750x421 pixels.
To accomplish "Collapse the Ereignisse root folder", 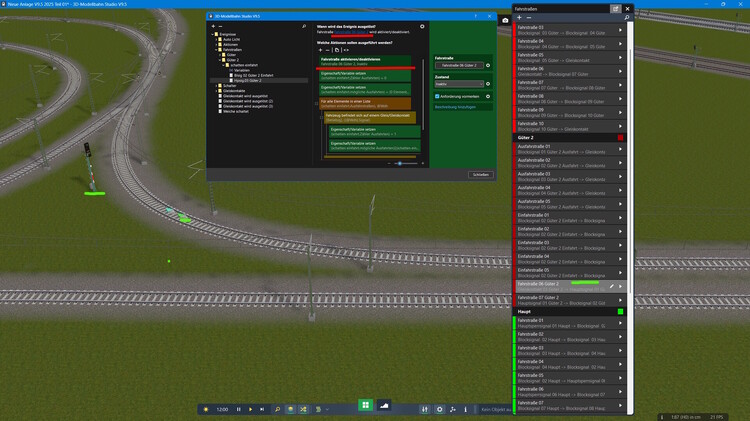I will click(x=213, y=34).
